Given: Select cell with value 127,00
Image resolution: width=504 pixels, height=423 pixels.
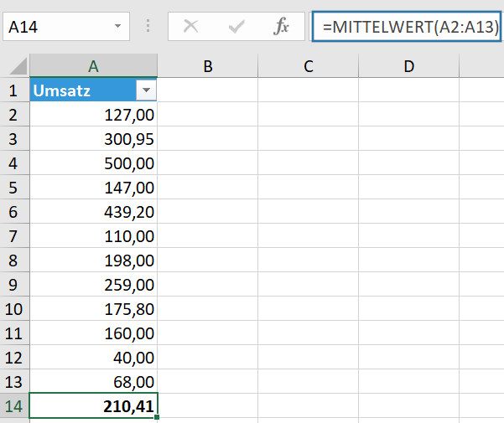Looking at the screenshot, I should pyautogui.click(x=94, y=114).
